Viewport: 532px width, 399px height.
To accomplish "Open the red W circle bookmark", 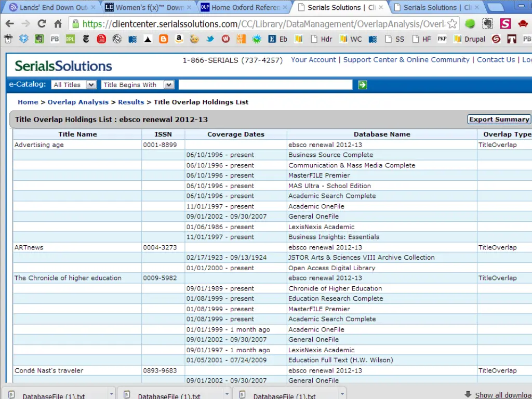I will pos(225,39).
